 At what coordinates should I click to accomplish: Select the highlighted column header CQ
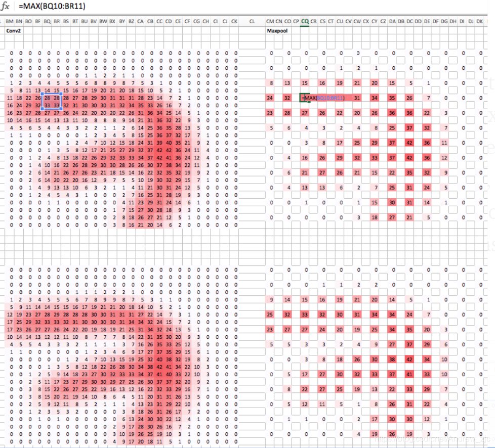click(x=305, y=21)
